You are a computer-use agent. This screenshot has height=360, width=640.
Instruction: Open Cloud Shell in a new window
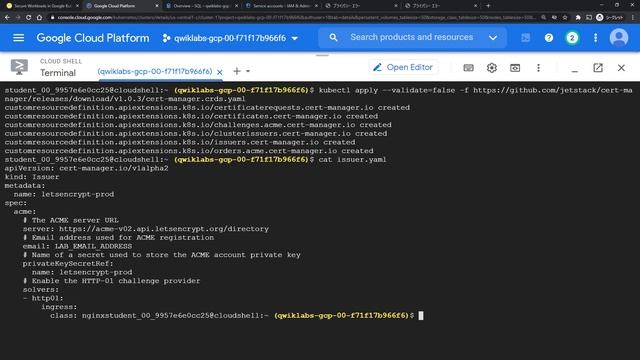[598, 68]
